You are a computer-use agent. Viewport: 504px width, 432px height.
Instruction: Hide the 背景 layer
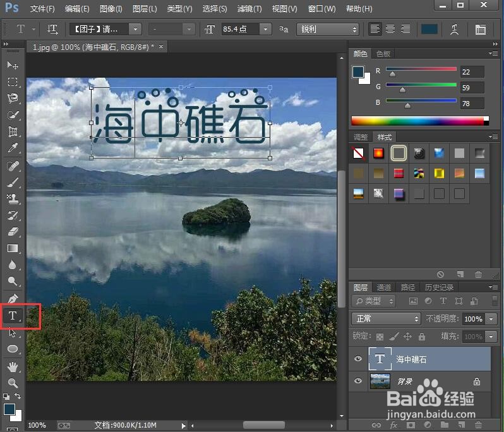point(358,381)
